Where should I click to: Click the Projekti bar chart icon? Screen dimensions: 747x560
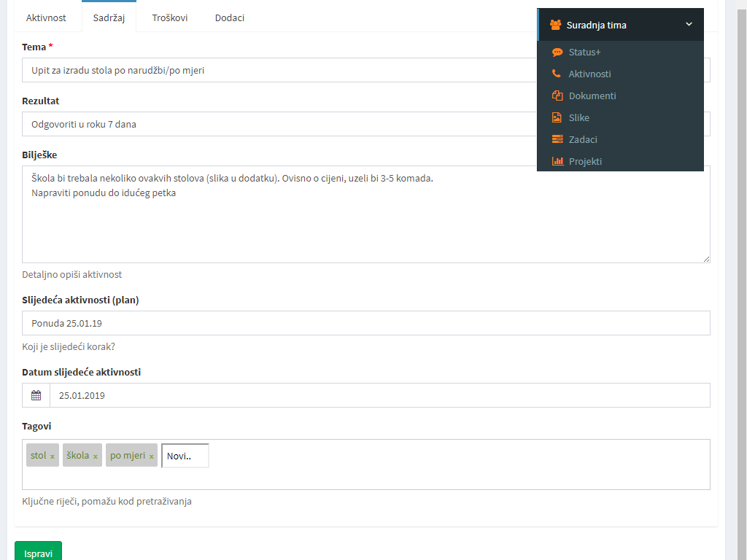557,161
